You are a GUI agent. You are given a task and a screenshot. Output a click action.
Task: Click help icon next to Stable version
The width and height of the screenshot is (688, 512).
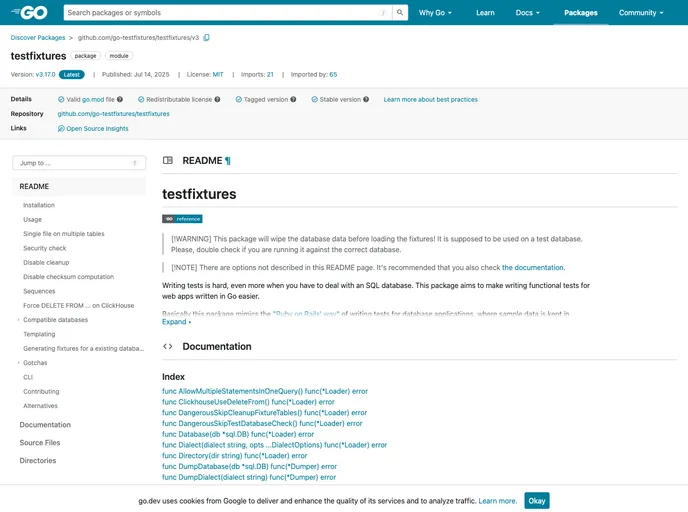click(366, 100)
